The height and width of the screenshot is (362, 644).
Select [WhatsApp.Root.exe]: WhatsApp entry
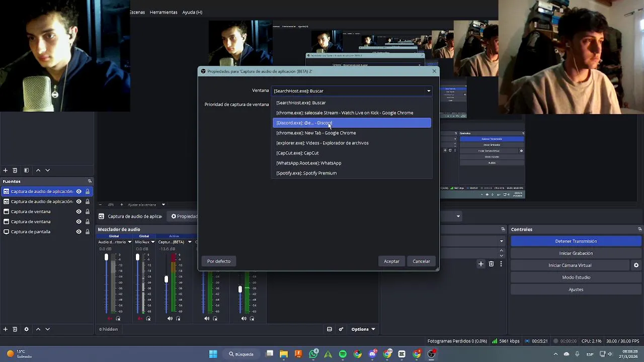352,163
